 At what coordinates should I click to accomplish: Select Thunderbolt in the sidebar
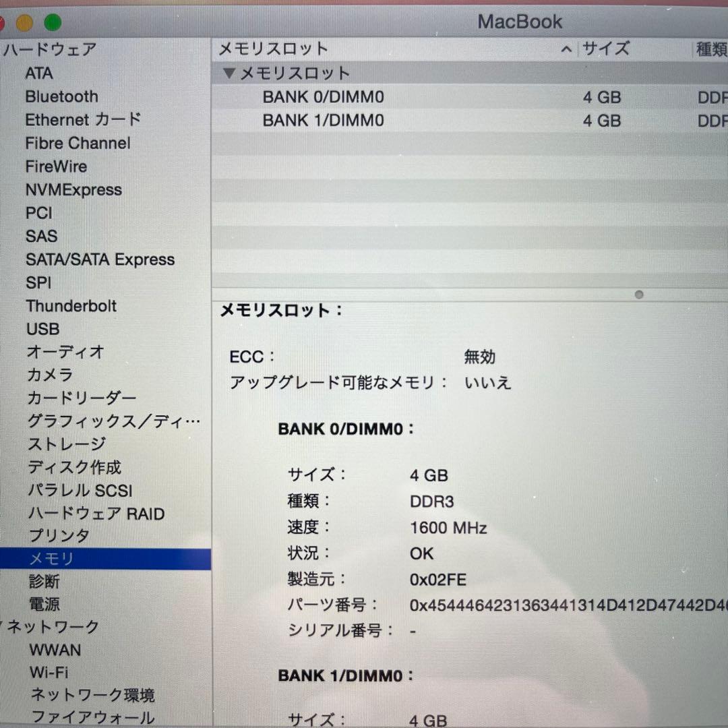(x=71, y=306)
